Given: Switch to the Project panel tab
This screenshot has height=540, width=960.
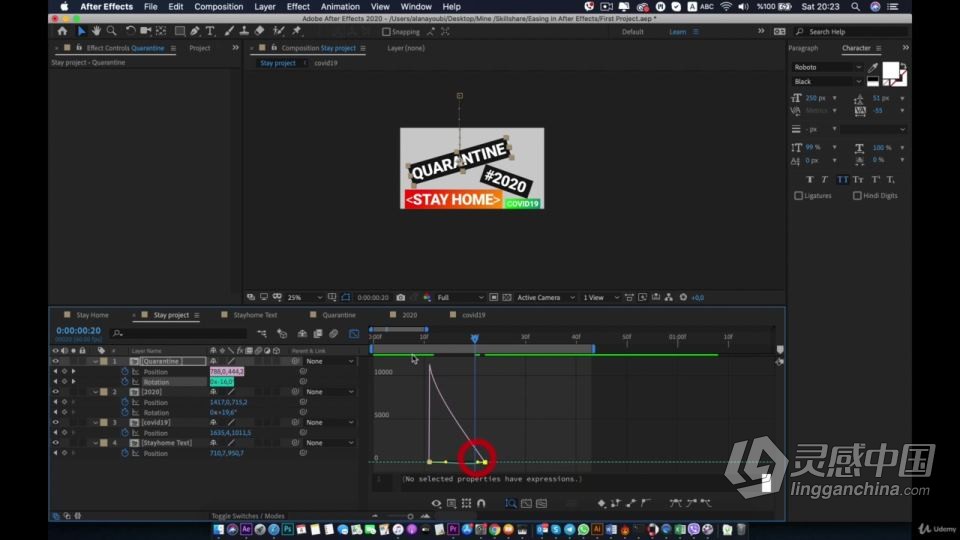Looking at the screenshot, I should click(x=200, y=48).
